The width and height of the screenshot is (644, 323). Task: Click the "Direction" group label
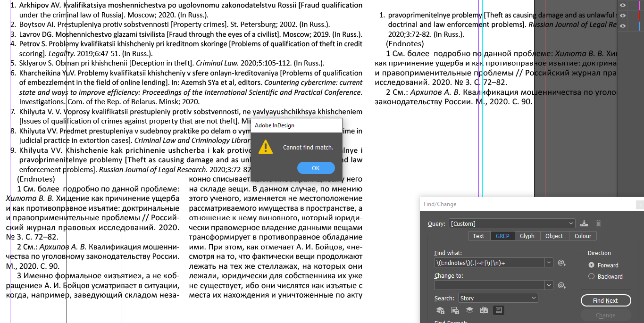[x=599, y=253]
